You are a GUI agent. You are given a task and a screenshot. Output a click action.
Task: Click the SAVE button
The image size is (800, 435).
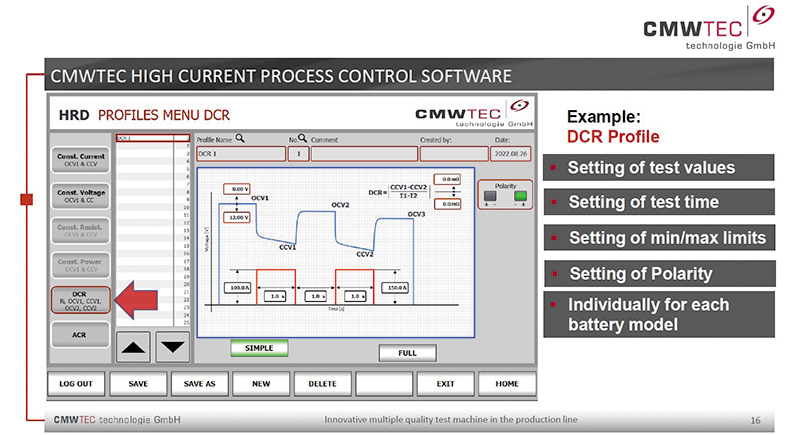(138, 384)
